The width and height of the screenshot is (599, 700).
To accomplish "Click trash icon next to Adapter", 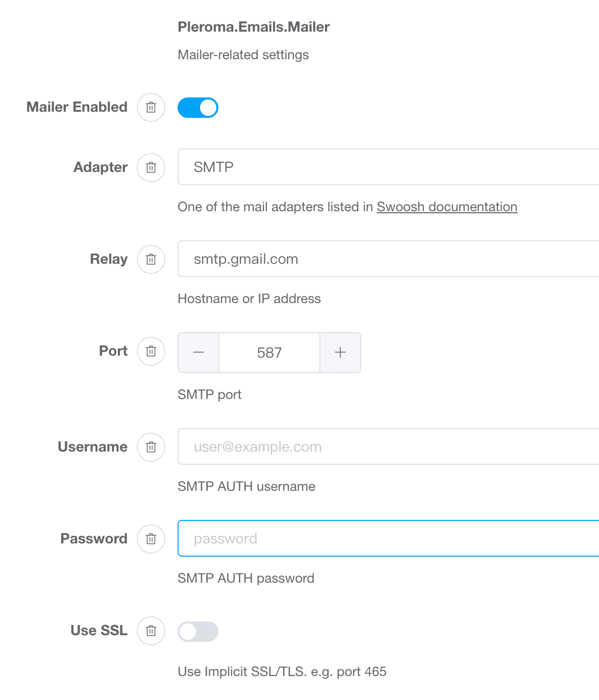I will tap(151, 167).
